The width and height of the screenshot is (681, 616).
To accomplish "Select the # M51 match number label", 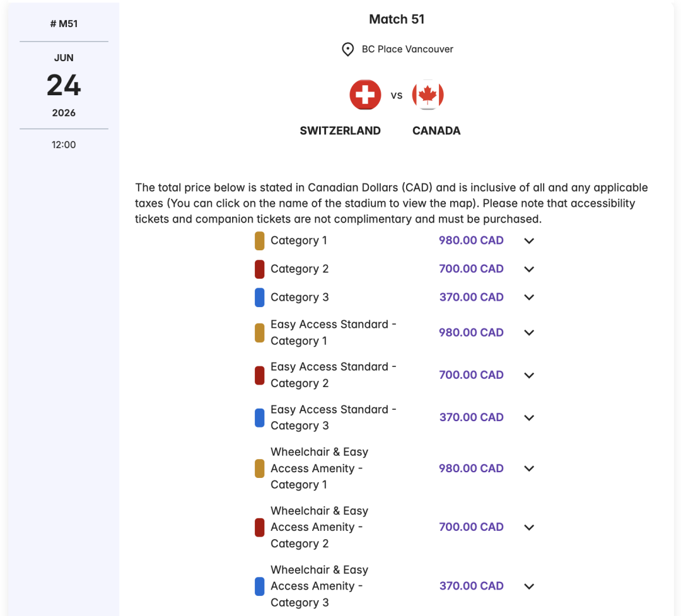I will (x=64, y=24).
